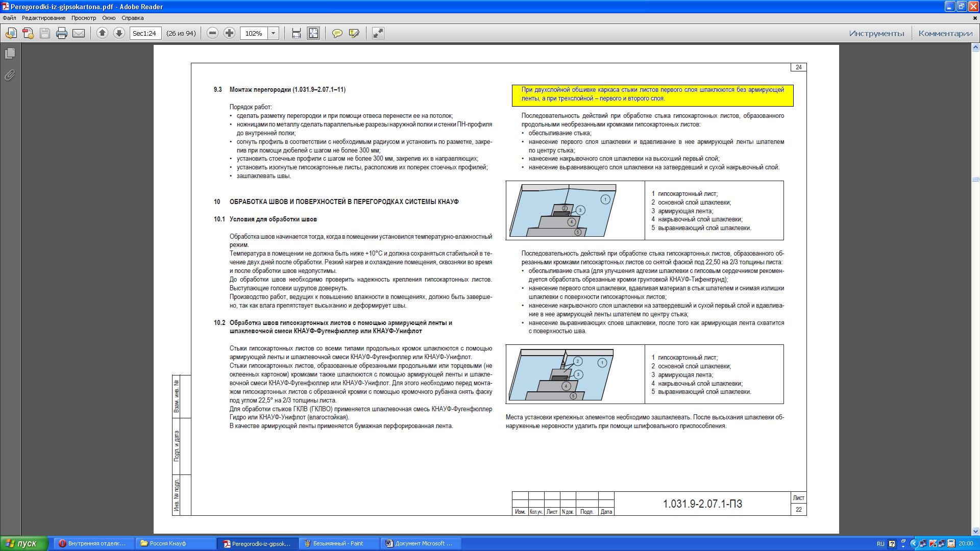The image size is (980, 551).
Task: Select the highlight text tool
Action: (x=354, y=33)
